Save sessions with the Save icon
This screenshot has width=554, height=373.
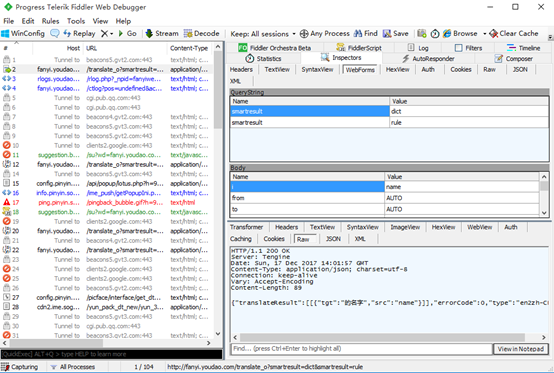[x=396, y=34]
